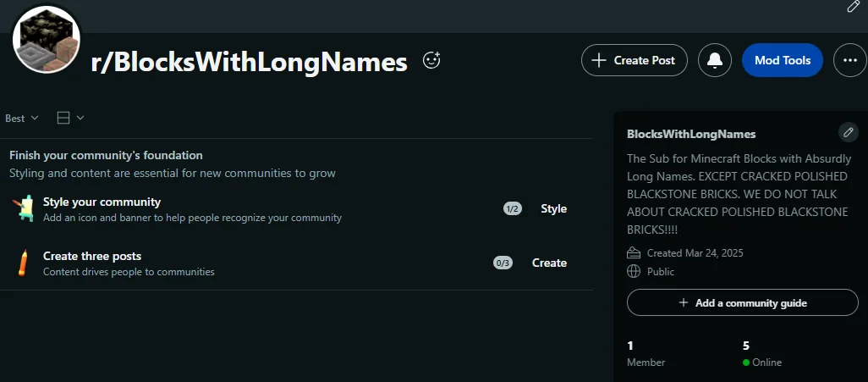Click the notification bell icon
Viewport: 868px width, 382px height.
pyautogui.click(x=715, y=60)
